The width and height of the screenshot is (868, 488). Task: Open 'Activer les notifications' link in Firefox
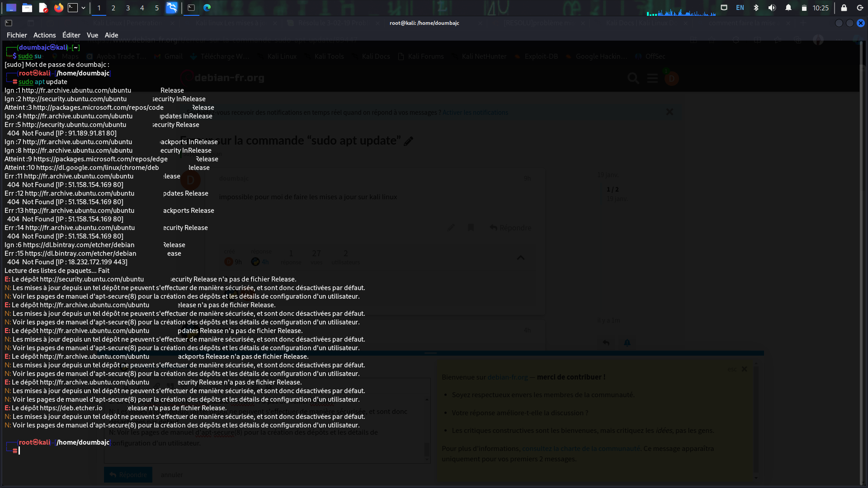click(x=475, y=113)
